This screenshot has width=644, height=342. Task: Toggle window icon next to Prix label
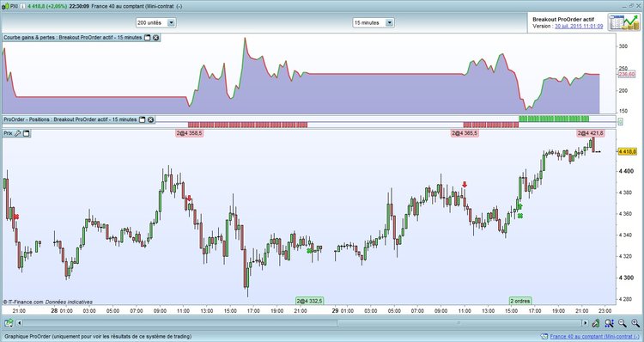[x=27, y=133]
